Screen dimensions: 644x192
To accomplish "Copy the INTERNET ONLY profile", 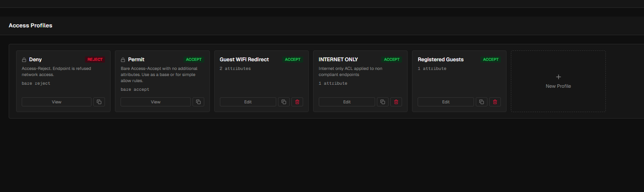I will pos(382,102).
